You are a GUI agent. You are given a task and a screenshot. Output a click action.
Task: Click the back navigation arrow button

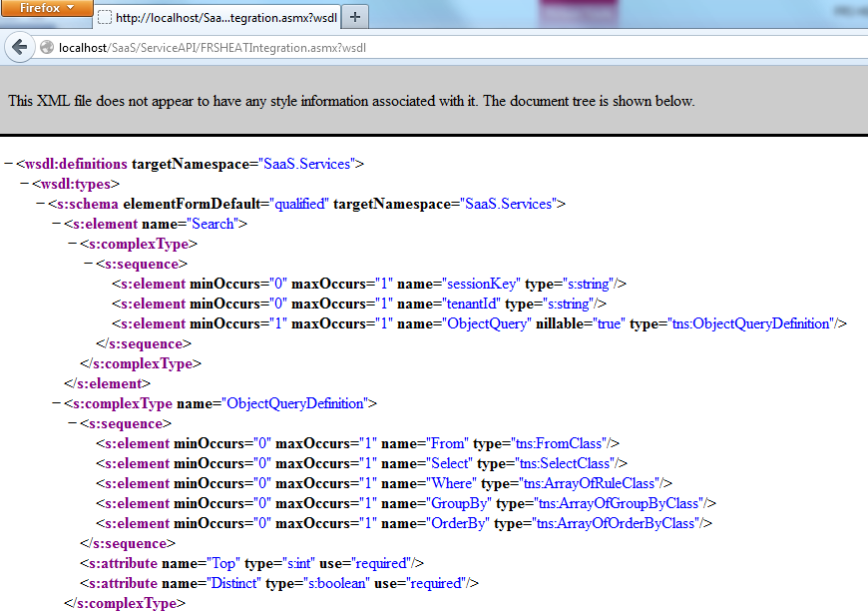click(19, 47)
